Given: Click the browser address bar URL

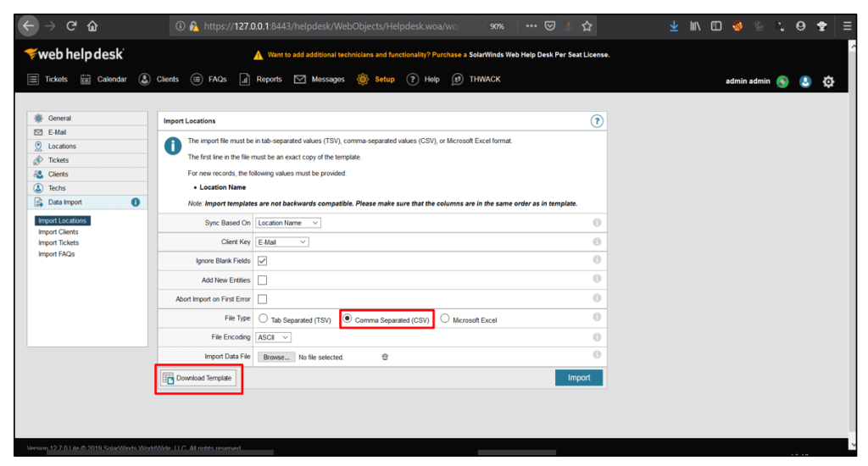Looking at the screenshot, I should tap(331, 26).
